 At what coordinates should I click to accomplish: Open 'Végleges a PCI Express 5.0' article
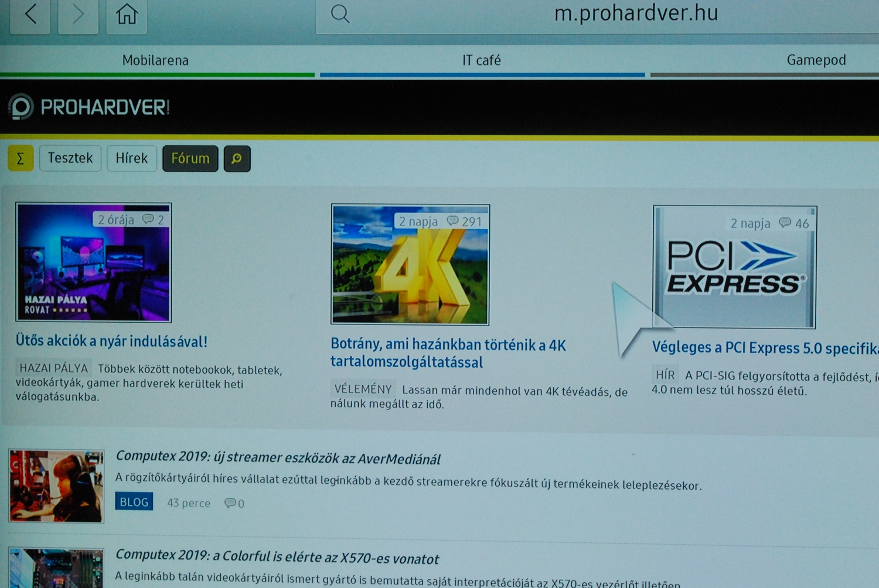765,348
